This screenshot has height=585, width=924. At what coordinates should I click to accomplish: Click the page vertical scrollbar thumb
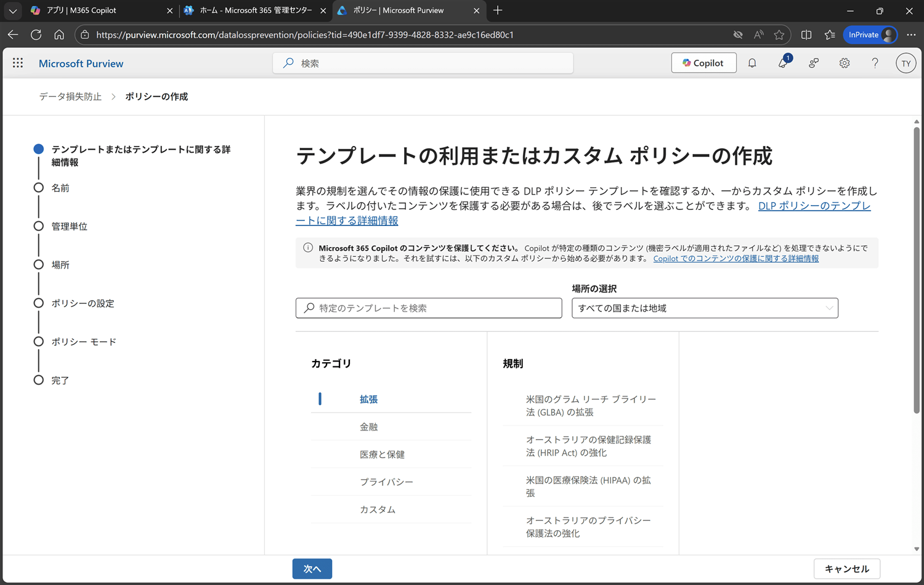pyautogui.click(x=917, y=270)
